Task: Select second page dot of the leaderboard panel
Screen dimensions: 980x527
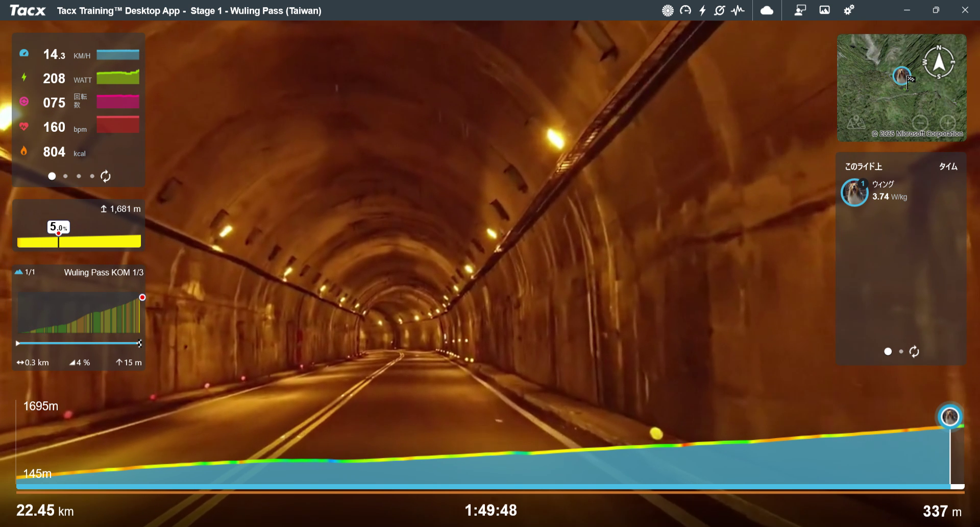Action: (x=901, y=351)
